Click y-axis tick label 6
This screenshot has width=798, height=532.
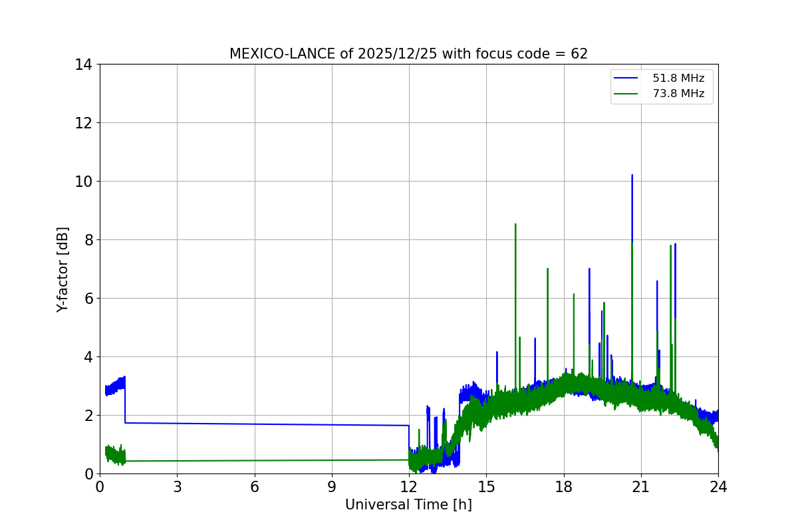pyautogui.click(x=87, y=298)
